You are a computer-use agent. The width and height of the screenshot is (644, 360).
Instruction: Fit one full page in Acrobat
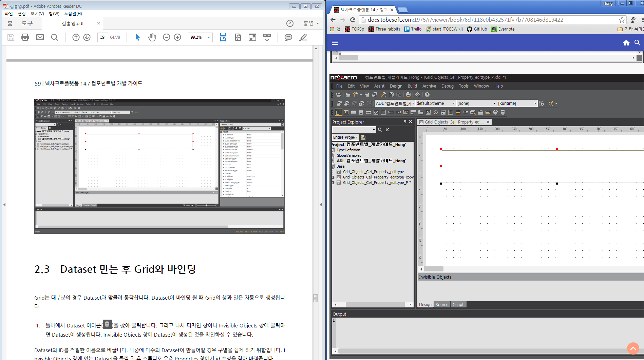click(238, 37)
